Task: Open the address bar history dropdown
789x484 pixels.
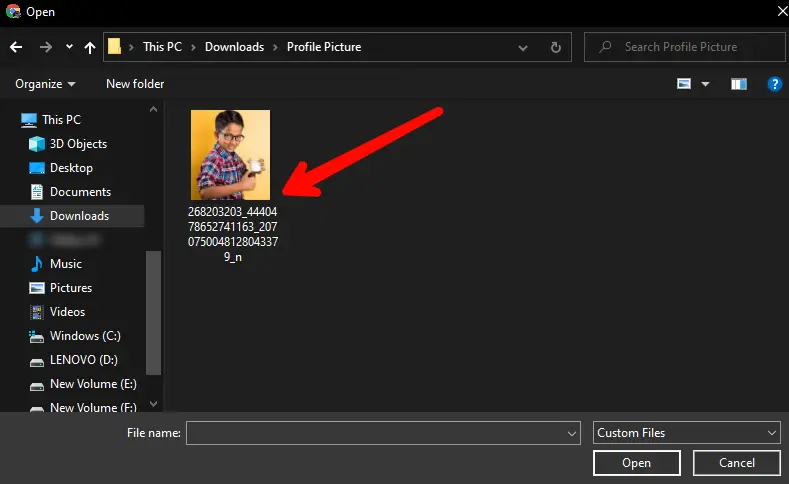Action: coord(523,48)
